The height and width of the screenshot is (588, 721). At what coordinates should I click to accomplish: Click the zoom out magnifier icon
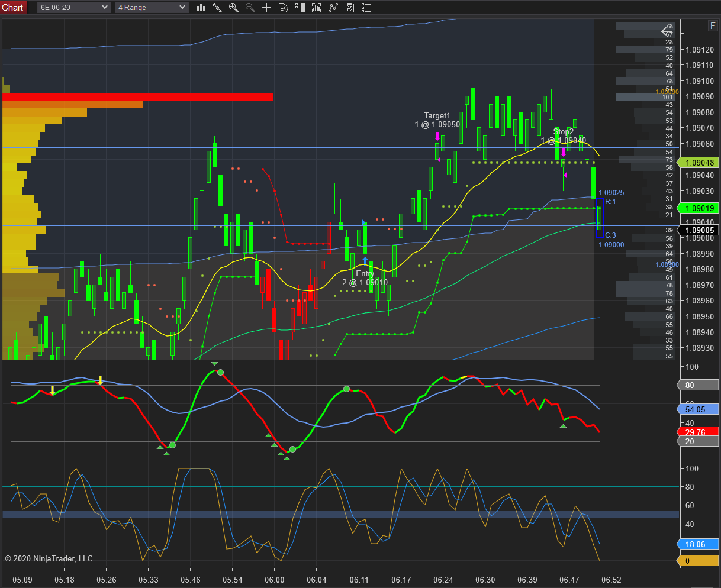250,8
